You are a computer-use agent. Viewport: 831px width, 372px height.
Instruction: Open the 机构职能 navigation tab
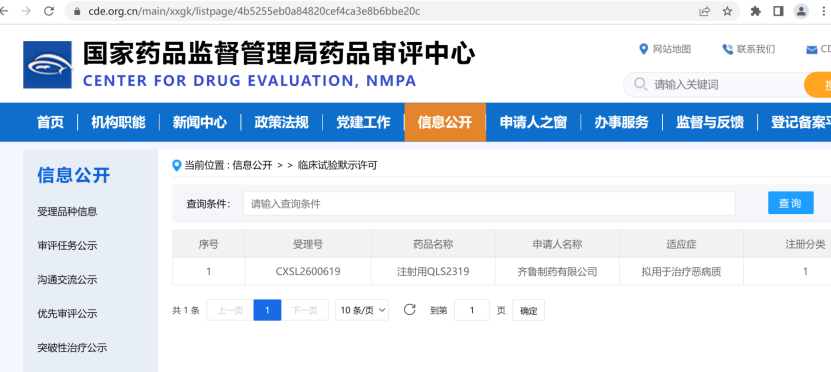tap(118, 122)
